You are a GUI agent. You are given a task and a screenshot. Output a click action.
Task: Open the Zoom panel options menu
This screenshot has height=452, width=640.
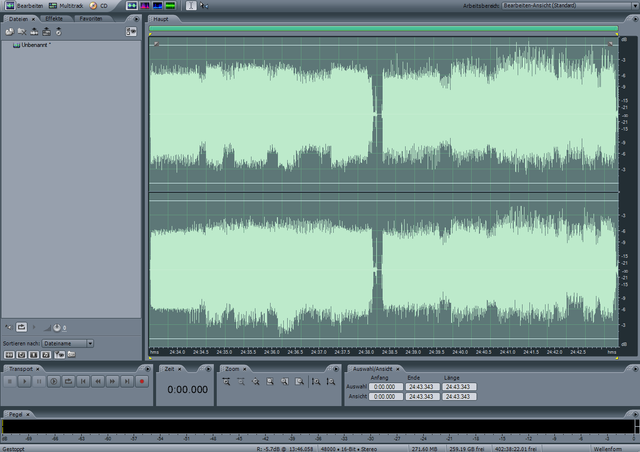point(336,369)
